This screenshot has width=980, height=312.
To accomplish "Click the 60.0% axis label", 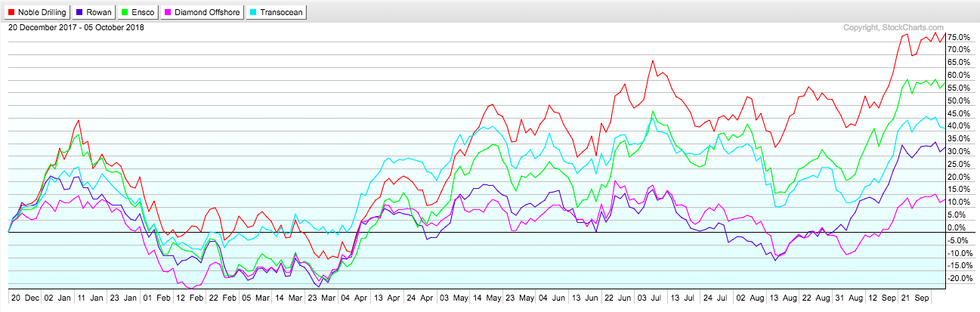I will [958, 75].
